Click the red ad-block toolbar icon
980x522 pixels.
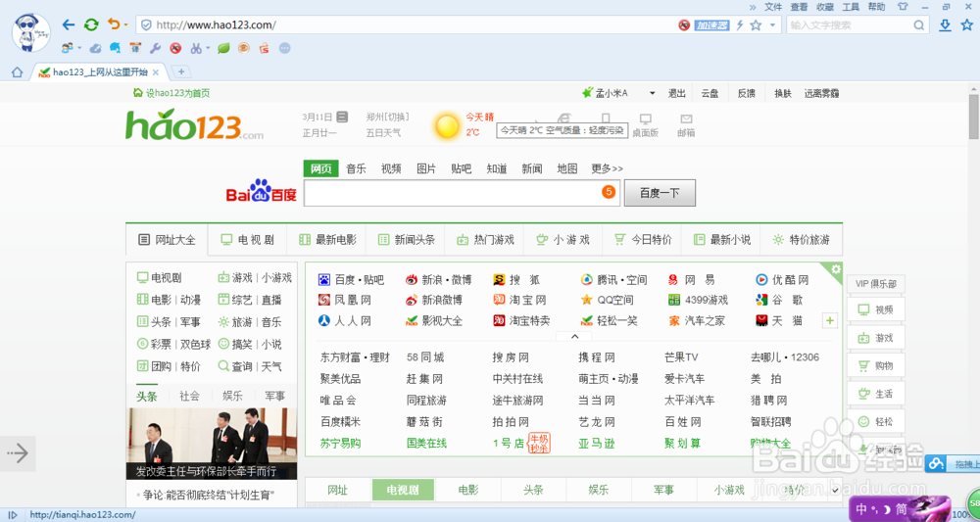(x=175, y=47)
